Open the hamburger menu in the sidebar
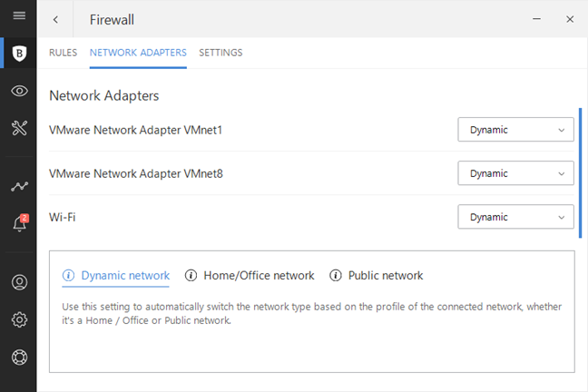 (18, 15)
